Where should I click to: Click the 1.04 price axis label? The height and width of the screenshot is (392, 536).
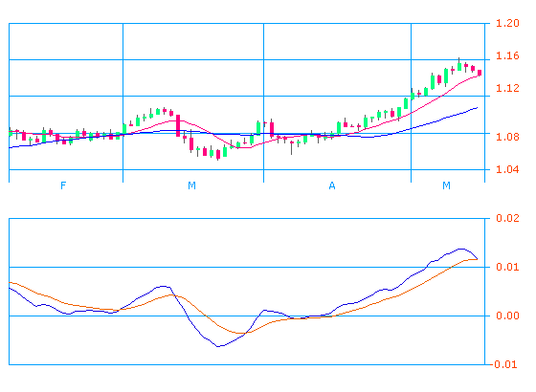(x=507, y=169)
